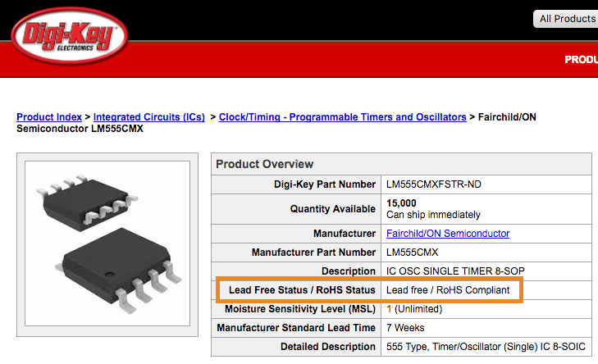Click the 555 Type detailed description text
Image resolution: width=598 pixels, height=364 pixels.
point(482,347)
